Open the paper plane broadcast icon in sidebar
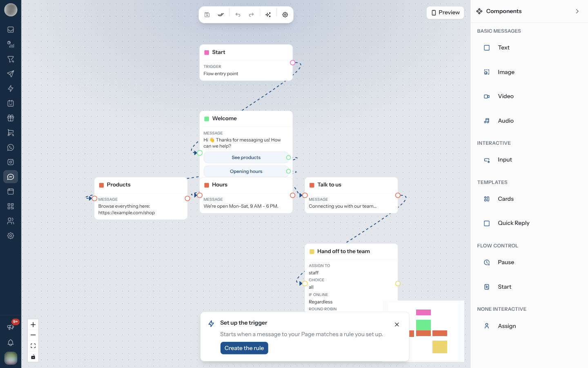The image size is (588, 368). pos(11,74)
